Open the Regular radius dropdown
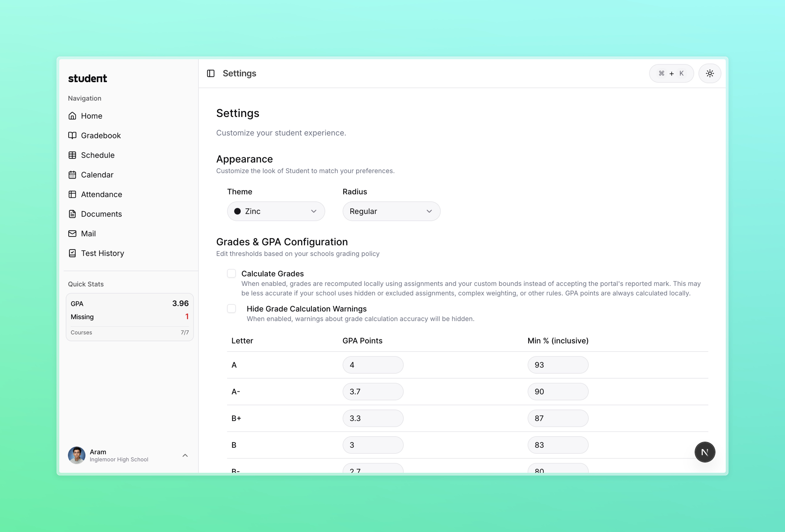 point(391,211)
